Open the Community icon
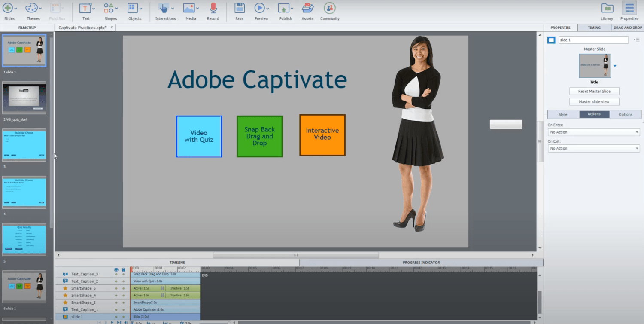Screen dimensions: 644x324 [x=329, y=8]
